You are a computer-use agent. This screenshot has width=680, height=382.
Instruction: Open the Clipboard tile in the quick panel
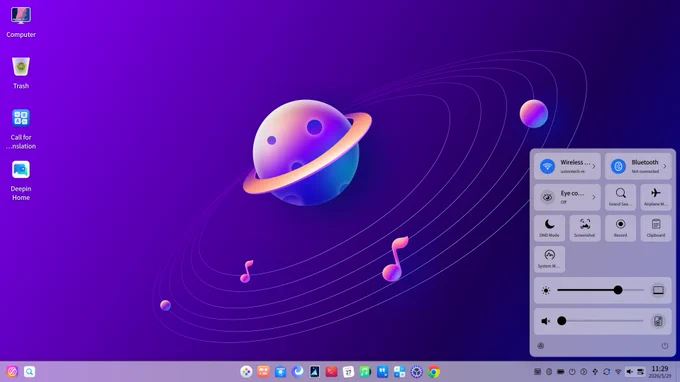(656, 228)
